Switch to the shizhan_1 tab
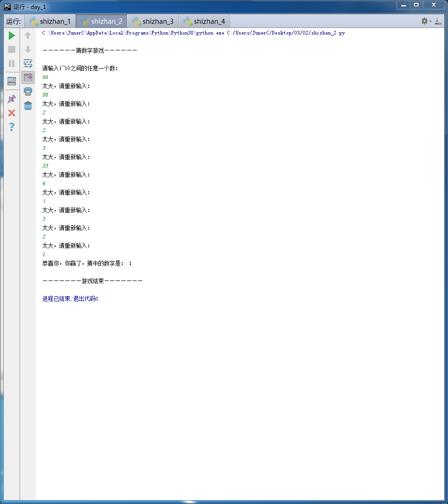This screenshot has height=504, width=448. point(50,21)
